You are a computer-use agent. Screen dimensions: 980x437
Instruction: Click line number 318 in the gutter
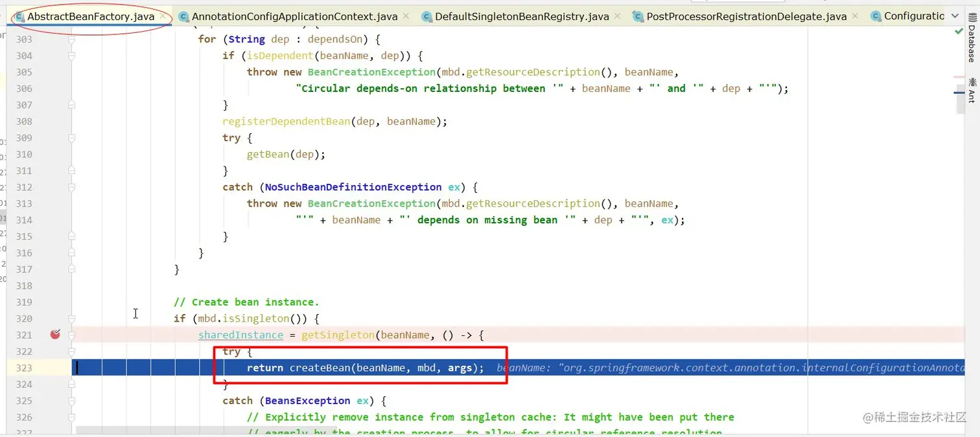pos(24,286)
